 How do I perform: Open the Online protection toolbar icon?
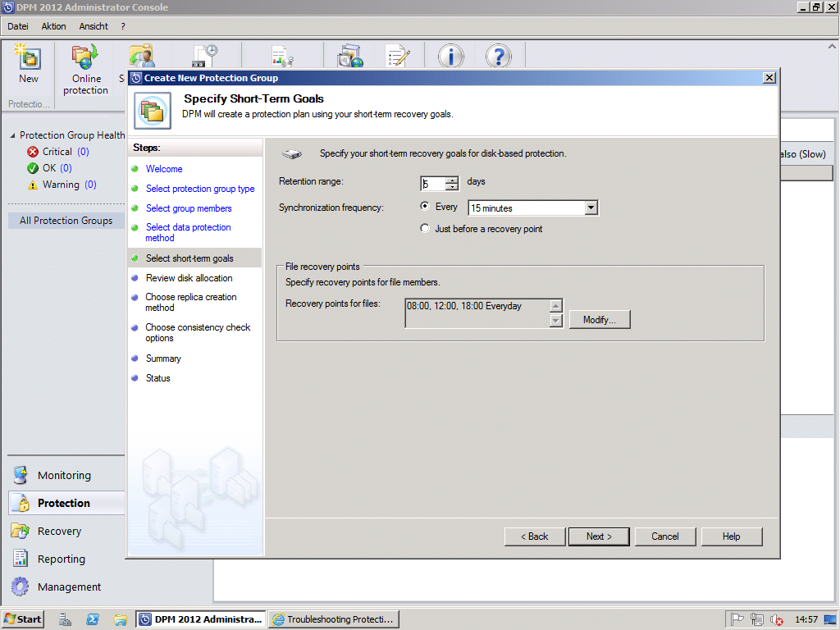coord(85,57)
